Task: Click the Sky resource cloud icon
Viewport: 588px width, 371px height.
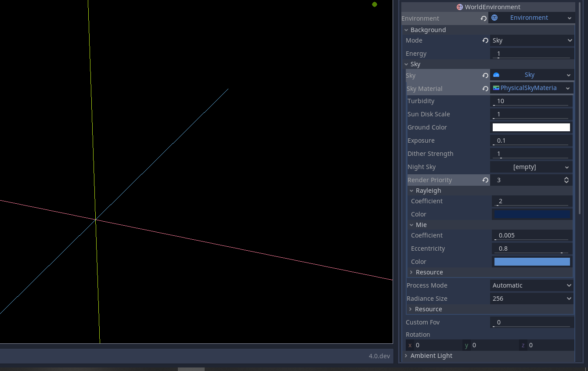Action: click(x=496, y=75)
